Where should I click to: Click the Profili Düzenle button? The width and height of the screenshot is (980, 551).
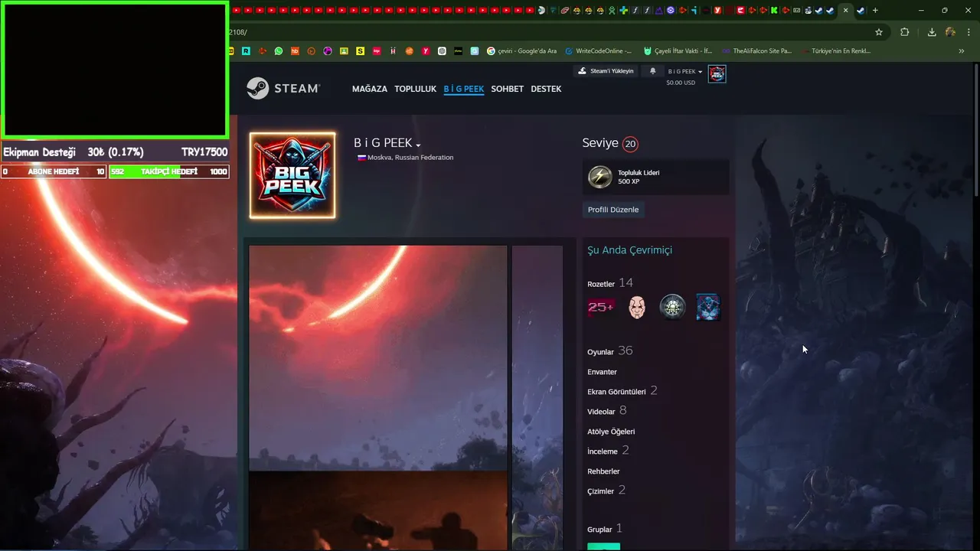pos(613,210)
